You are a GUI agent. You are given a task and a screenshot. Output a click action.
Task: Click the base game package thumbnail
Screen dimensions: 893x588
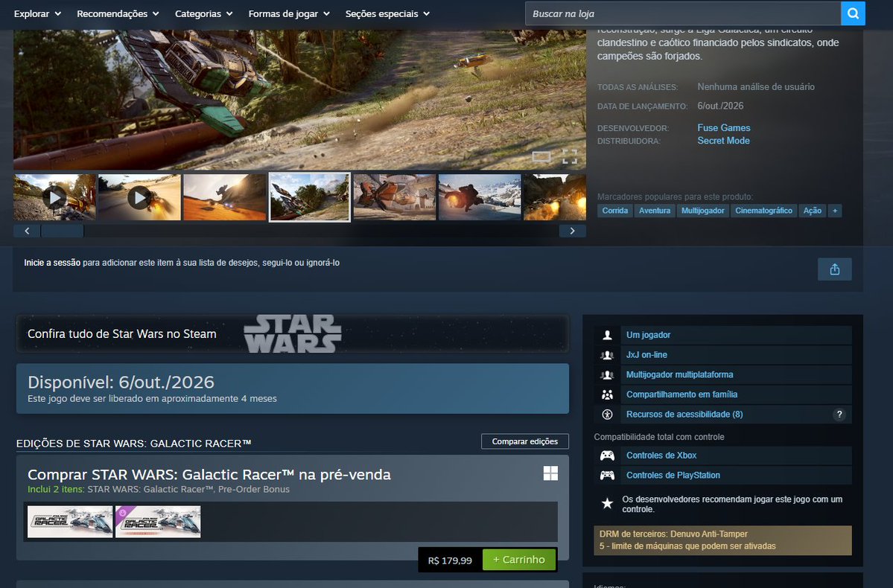coord(70,522)
